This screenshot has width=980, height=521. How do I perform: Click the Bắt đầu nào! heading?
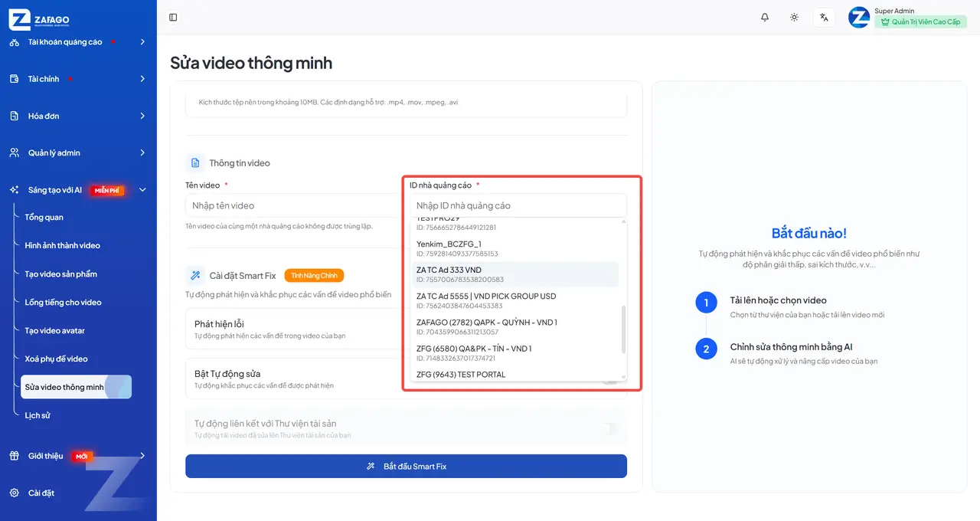click(x=809, y=233)
